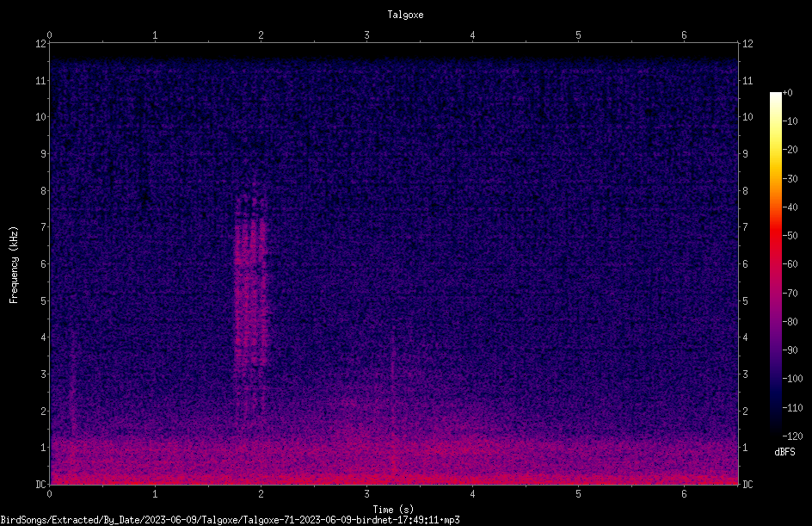
Task: Select the -40 dBFS scale label
Action: click(x=790, y=207)
